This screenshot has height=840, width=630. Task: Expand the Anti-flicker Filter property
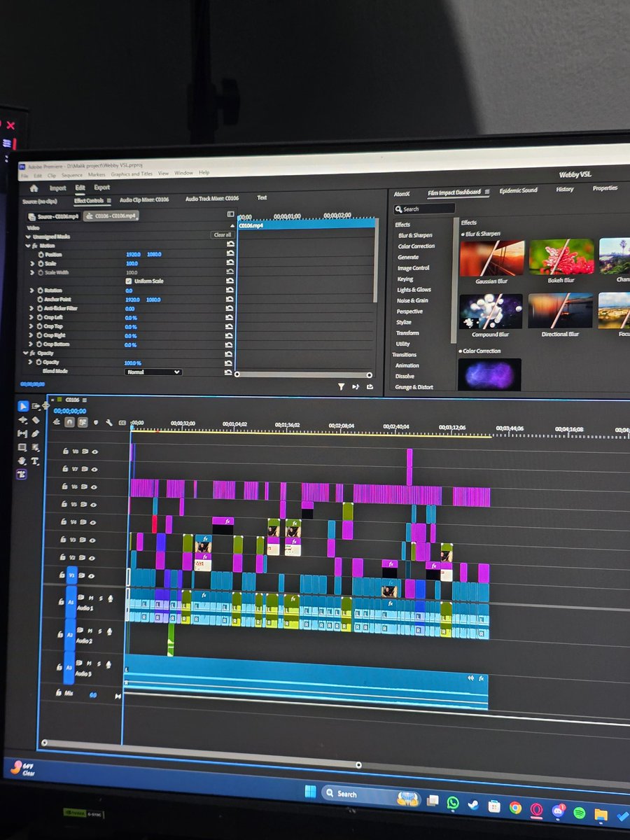(31, 309)
